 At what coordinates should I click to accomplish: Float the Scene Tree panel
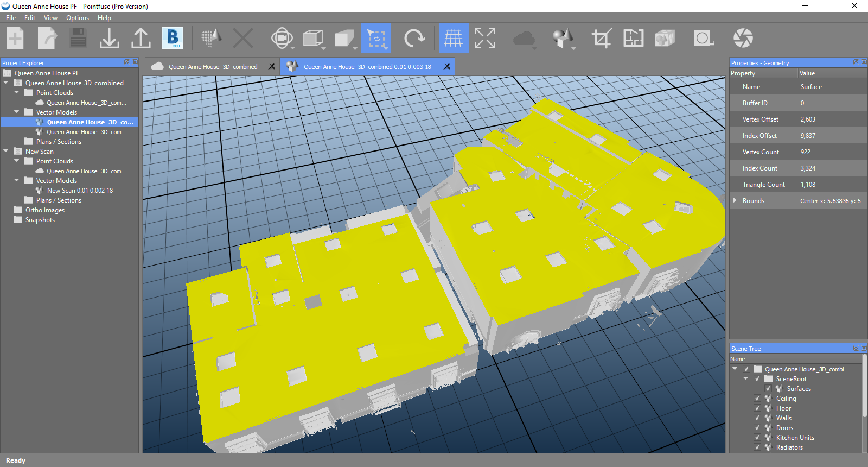coord(856,348)
